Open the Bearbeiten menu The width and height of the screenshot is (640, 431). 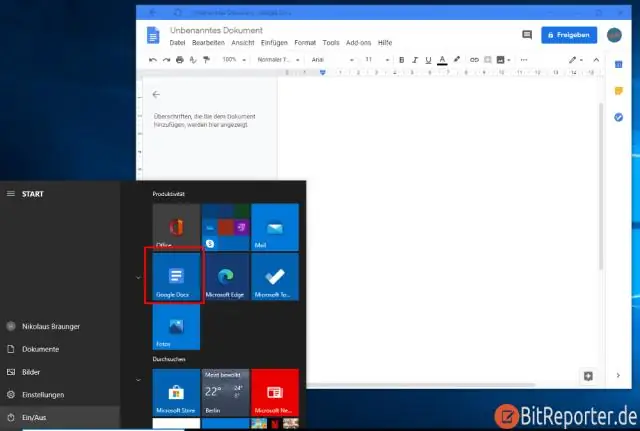coord(208,43)
